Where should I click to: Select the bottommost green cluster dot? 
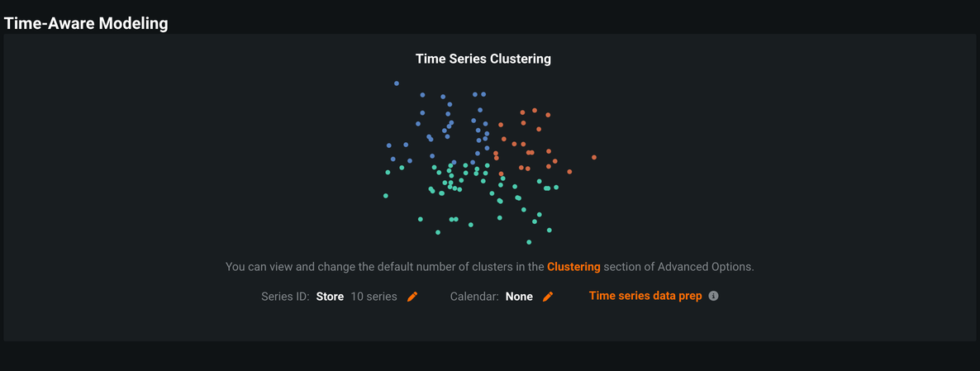(530, 242)
